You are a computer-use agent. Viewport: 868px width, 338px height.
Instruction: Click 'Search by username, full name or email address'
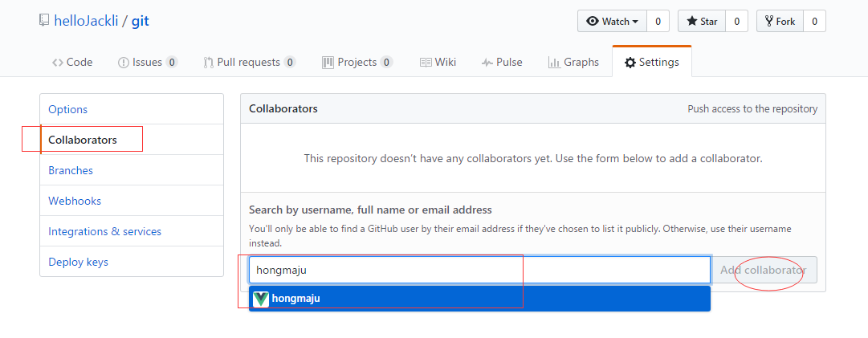370,210
